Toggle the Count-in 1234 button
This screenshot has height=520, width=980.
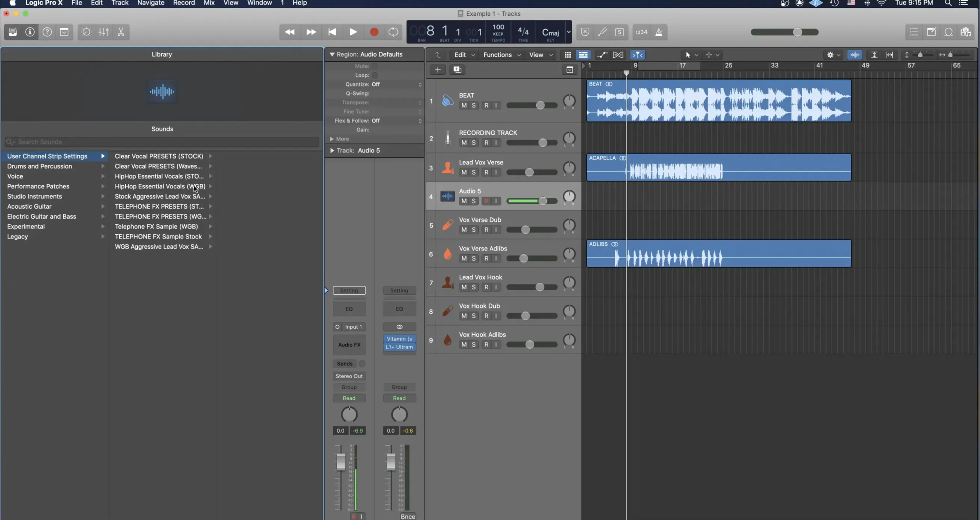click(x=641, y=32)
